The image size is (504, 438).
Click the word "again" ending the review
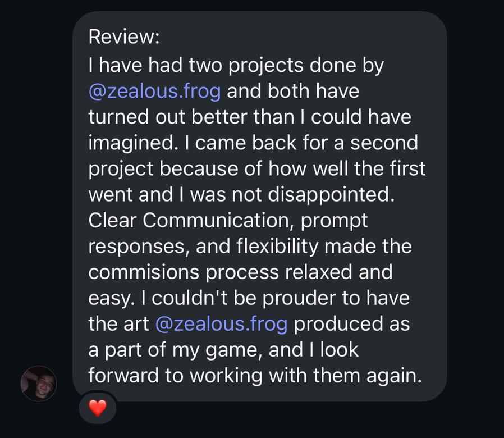[393, 376]
